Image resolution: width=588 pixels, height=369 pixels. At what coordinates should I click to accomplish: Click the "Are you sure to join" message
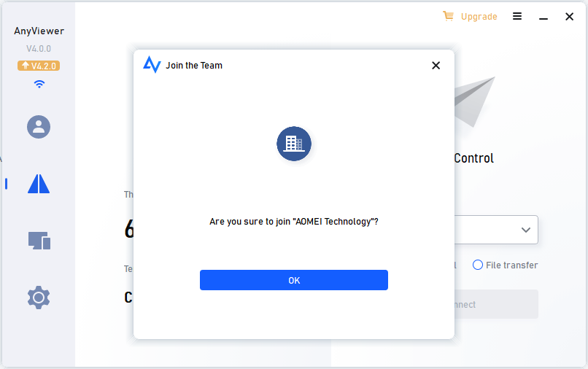[x=293, y=222]
